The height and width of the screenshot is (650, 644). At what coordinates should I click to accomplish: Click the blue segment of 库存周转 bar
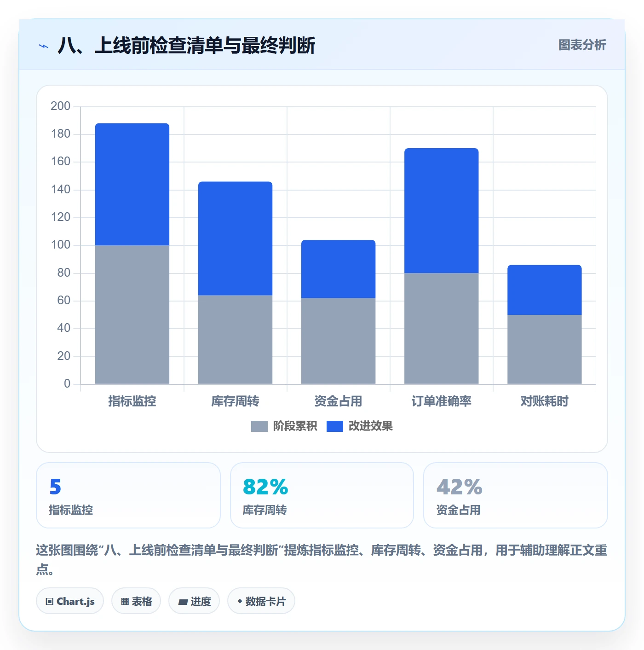coord(235,238)
